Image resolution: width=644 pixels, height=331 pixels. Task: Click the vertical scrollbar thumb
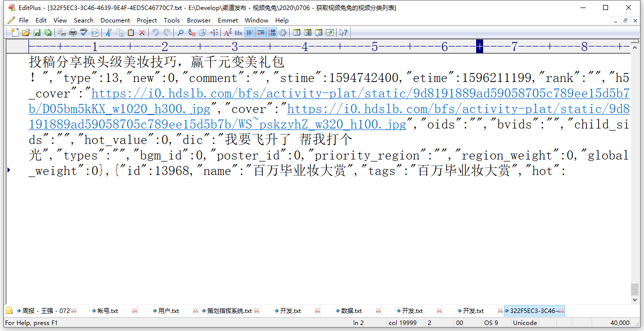click(635, 289)
